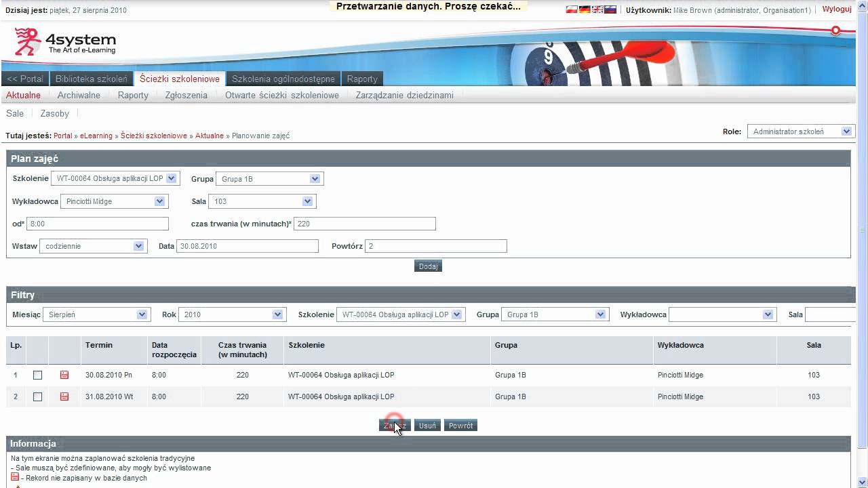Go to << Portal tab
Image resolution: width=868 pixels, height=488 pixels.
(25, 79)
